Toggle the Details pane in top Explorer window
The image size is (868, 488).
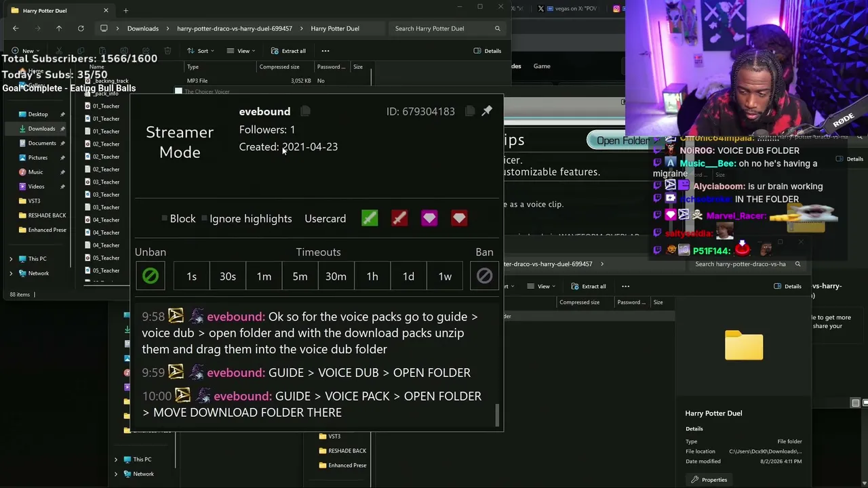[x=488, y=51]
